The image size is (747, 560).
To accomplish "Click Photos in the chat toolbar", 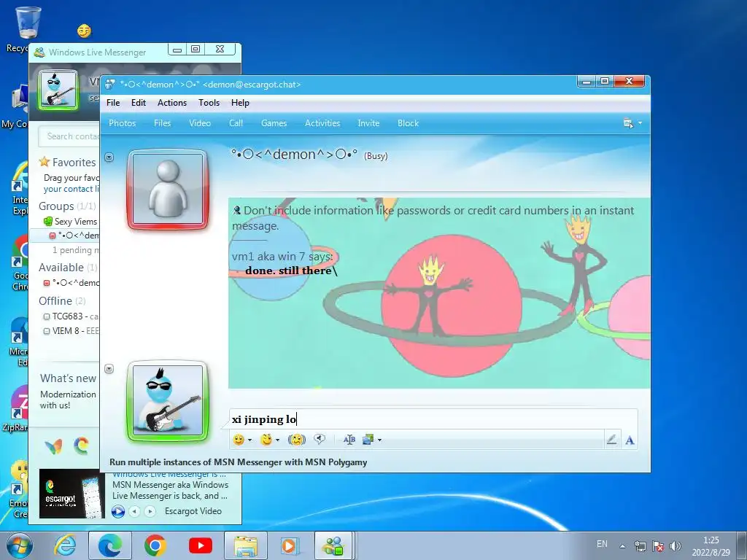I will 123,123.
